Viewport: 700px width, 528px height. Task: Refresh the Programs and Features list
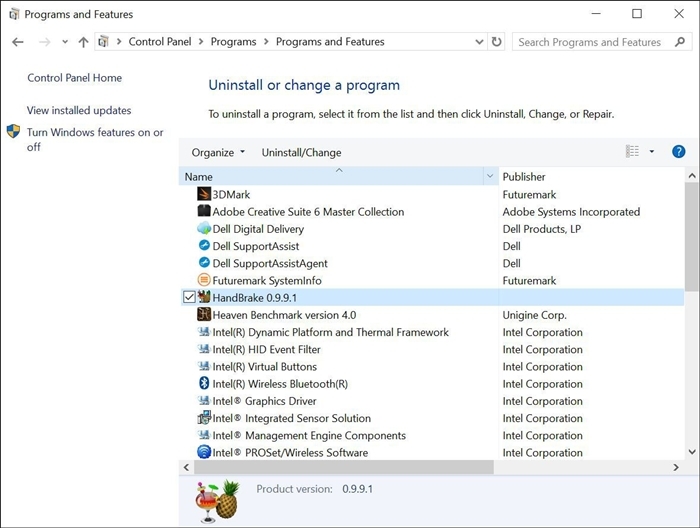click(497, 42)
